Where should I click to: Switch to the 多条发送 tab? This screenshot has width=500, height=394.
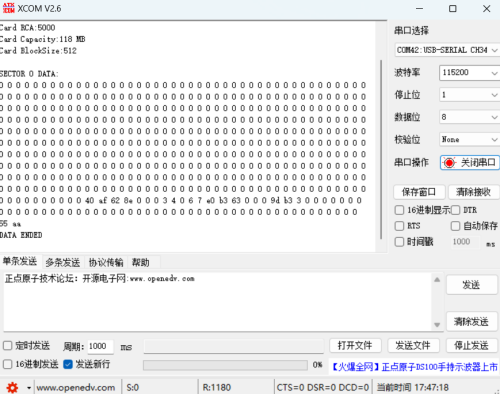tap(63, 262)
